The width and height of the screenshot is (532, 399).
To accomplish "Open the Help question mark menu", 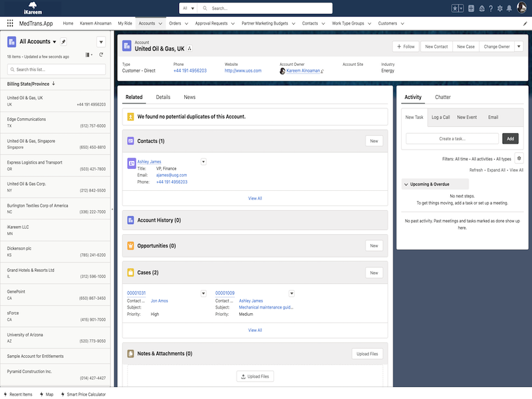I will coord(491,9).
